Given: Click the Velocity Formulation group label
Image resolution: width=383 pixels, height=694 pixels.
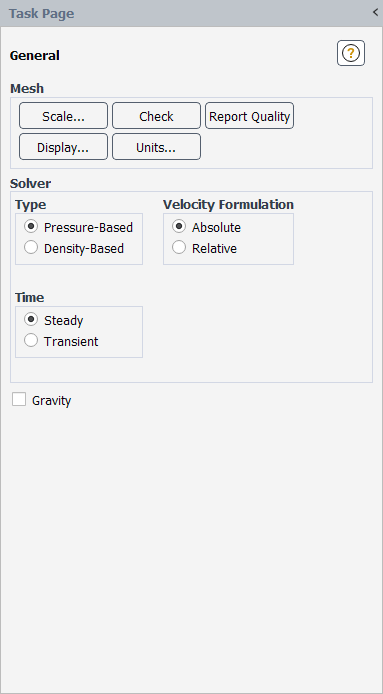Looking at the screenshot, I should 228,204.
